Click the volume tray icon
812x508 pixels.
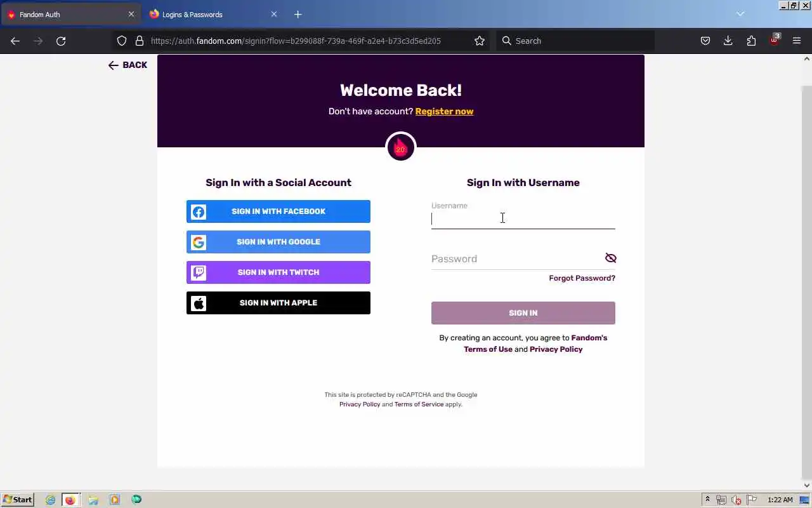(737, 500)
